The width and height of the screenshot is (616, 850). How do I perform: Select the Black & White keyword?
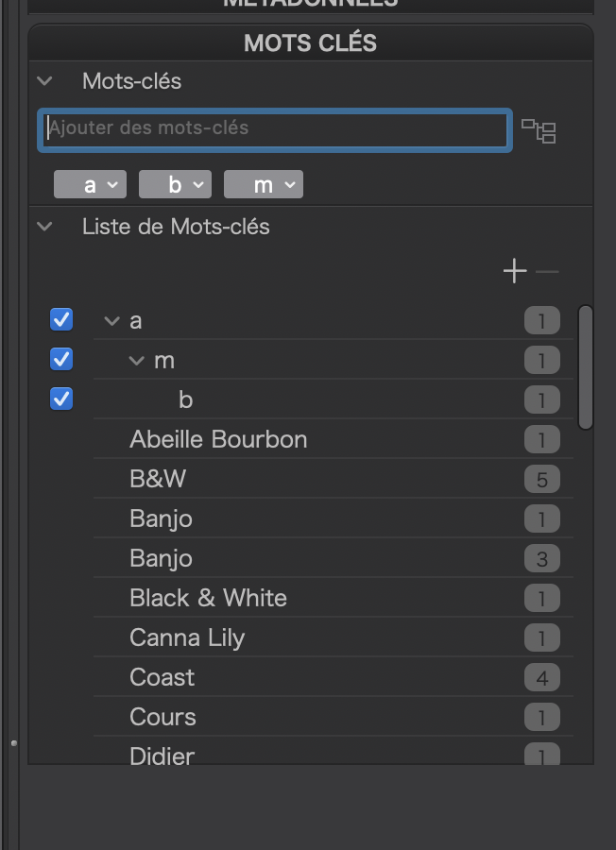pyautogui.click(x=208, y=598)
